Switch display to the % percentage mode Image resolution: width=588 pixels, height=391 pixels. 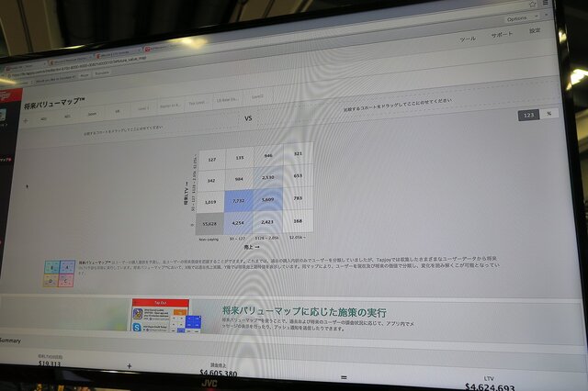click(548, 113)
